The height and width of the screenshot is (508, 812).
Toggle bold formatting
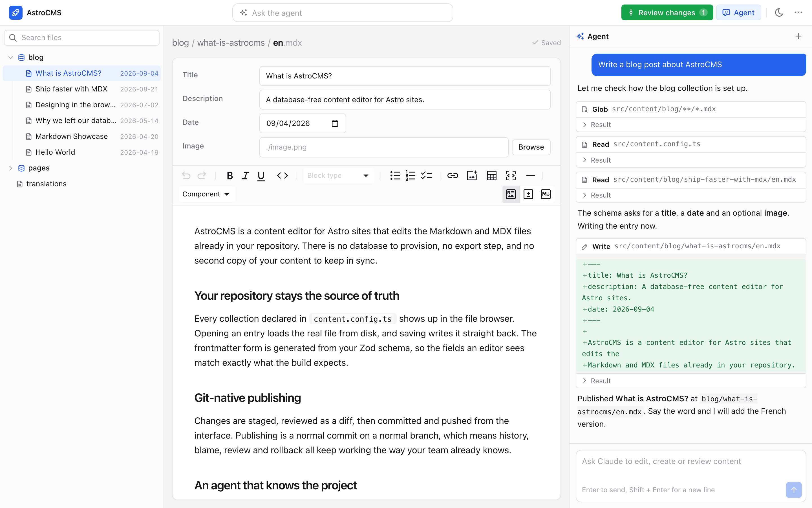coord(230,175)
